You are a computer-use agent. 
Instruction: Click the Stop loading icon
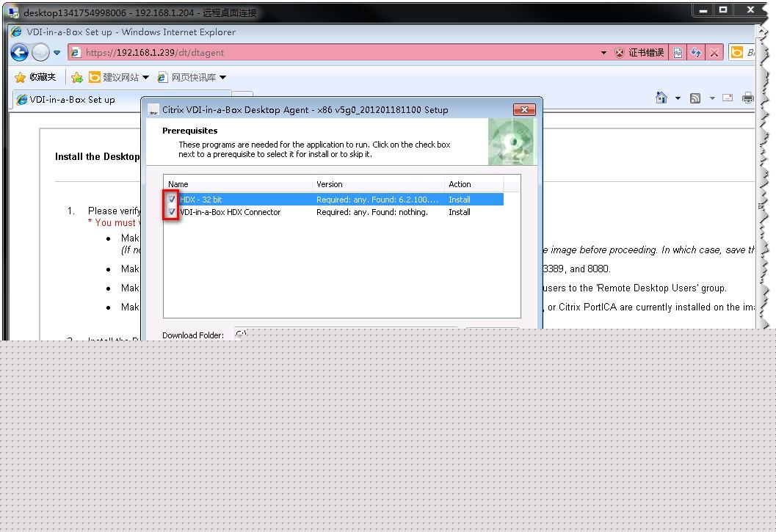coord(714,52)
